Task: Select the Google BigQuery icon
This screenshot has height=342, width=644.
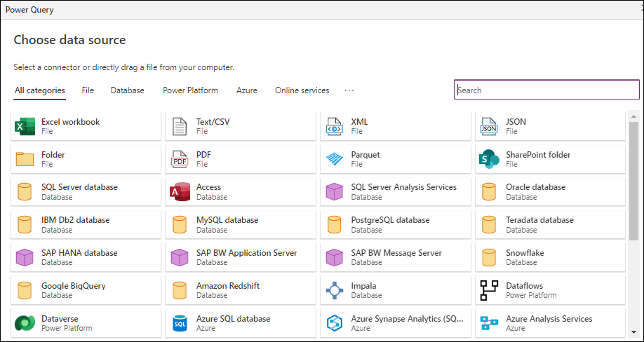Action: click(x=25, y=290)
